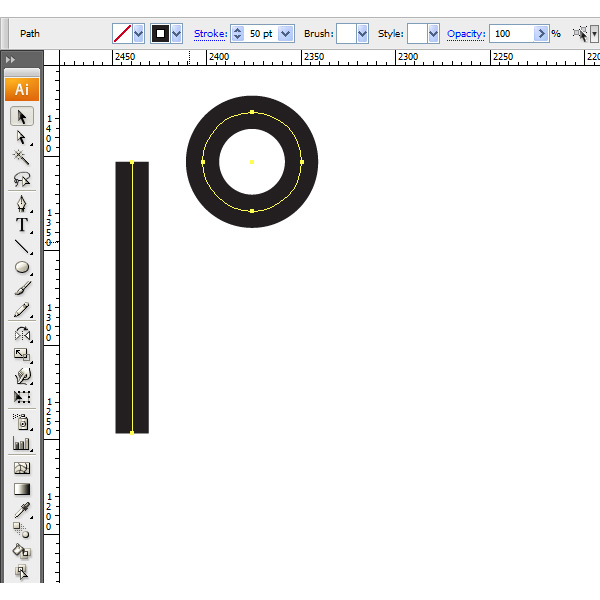600x600 pixels.
Task: Select the Paintbrush tool
Action: pyautogui.click(x=22, y=289)
